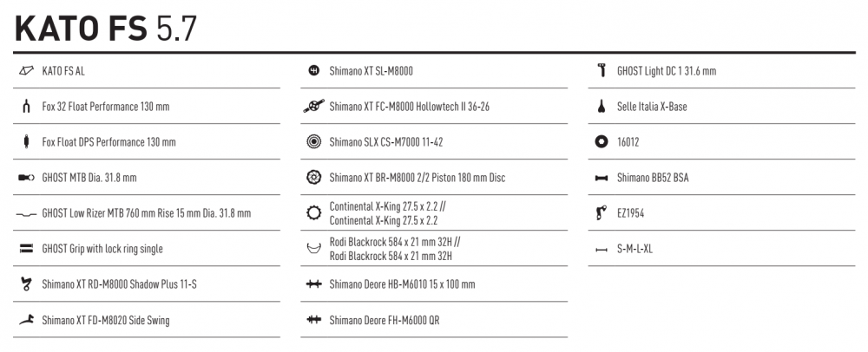Click the crankset icon beside Shimano XT FC-M8000
The width and height of the screenshot is (868, 352).
click(x=314, y=106)
